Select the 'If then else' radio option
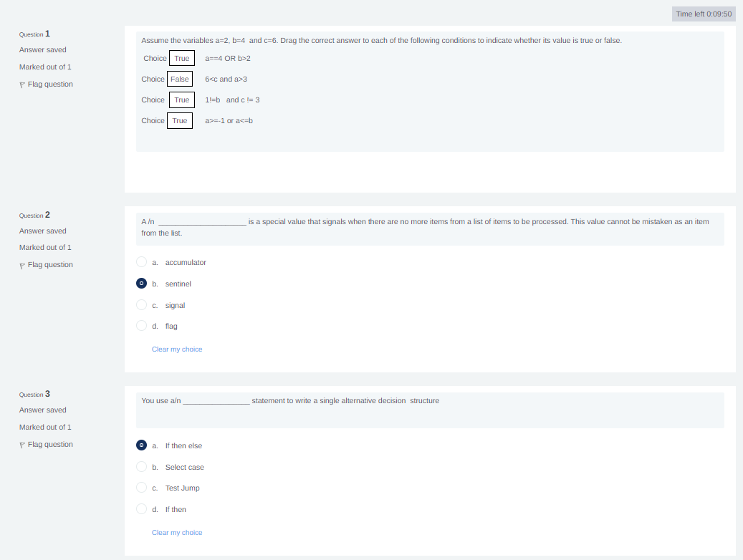 pyautogui.click(x=141, y=445)
